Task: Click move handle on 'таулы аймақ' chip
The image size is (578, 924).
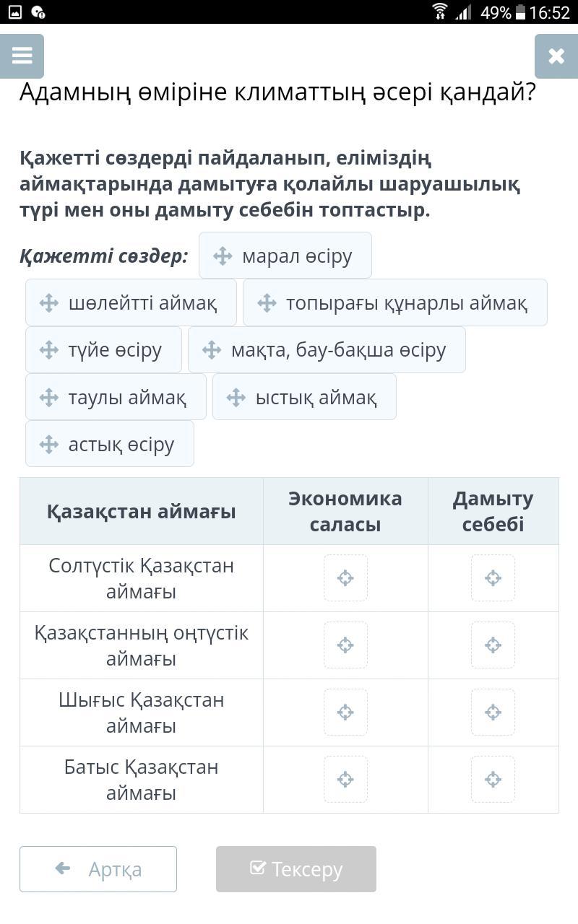Action: (49, 397)
